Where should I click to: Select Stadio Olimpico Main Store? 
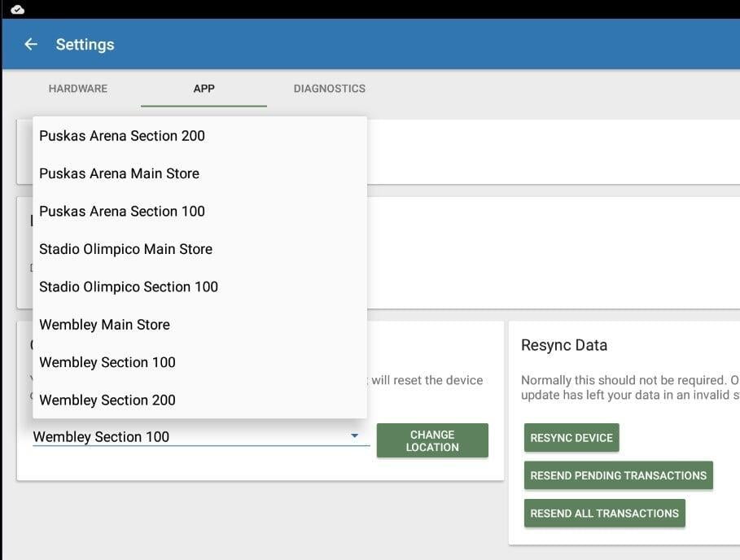199,249
